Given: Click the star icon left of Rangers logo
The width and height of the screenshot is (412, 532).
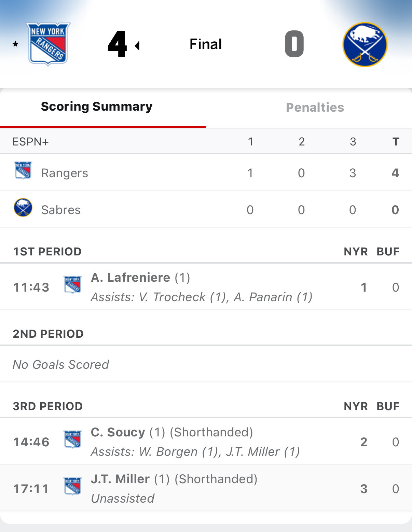Looking at the screenshot, I should tap(15, 44).
